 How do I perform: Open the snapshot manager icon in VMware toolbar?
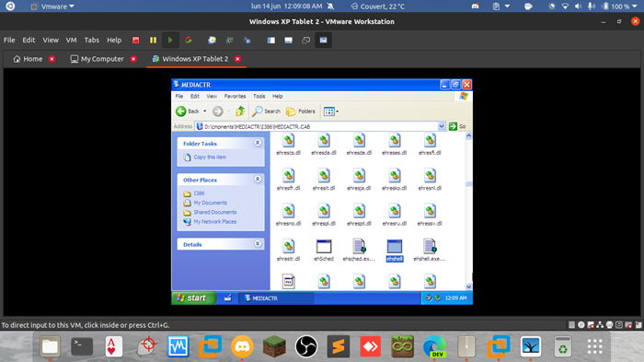coord(247,40)
